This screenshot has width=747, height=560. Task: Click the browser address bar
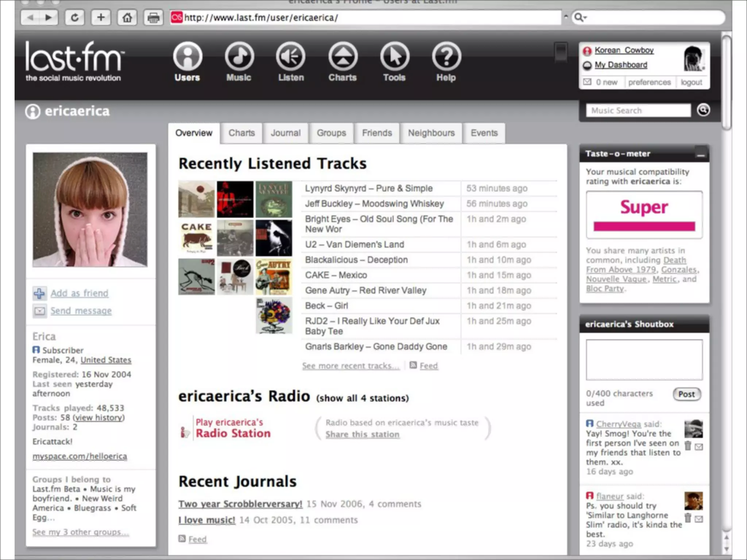366,17
